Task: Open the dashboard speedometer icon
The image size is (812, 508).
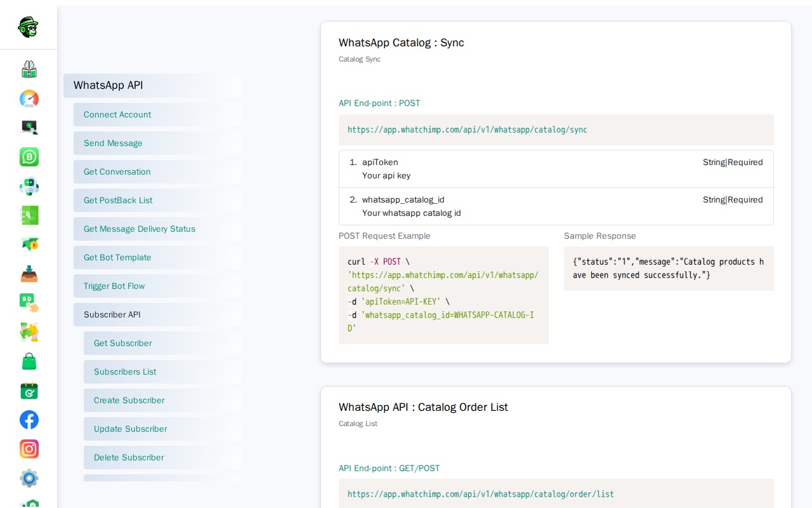Action: click(x=29, y=98)
